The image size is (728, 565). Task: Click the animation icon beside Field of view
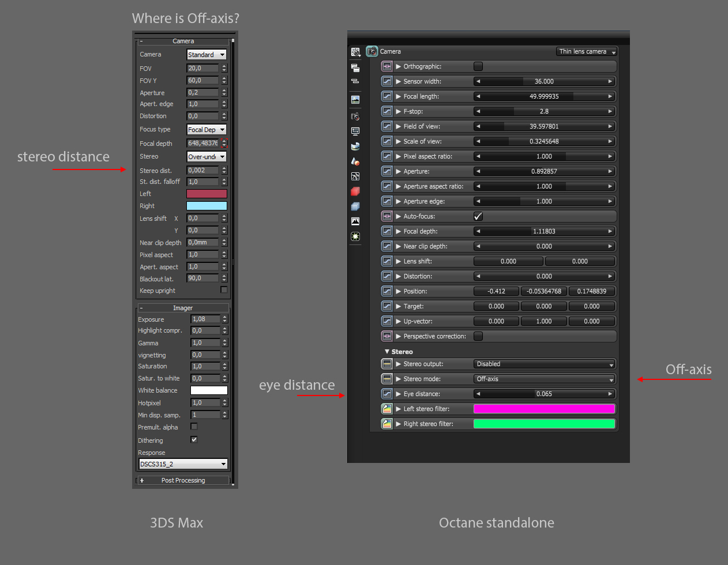(387, 126)
